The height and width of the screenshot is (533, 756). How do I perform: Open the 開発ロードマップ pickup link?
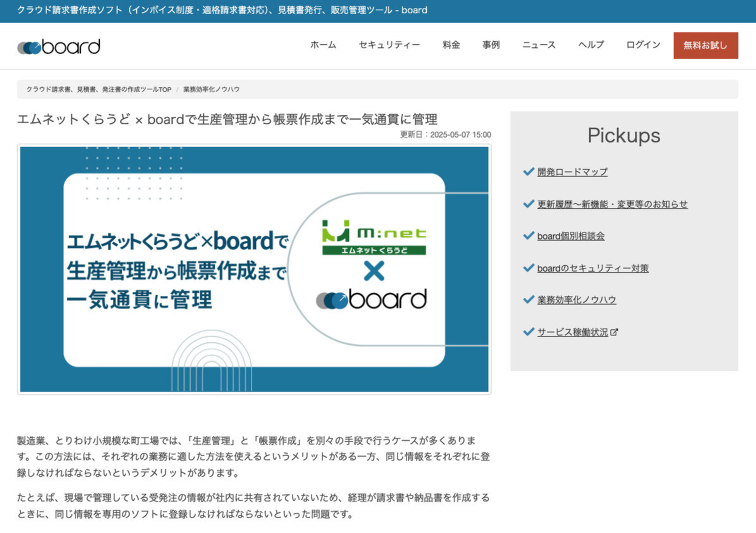click(573, 172)
